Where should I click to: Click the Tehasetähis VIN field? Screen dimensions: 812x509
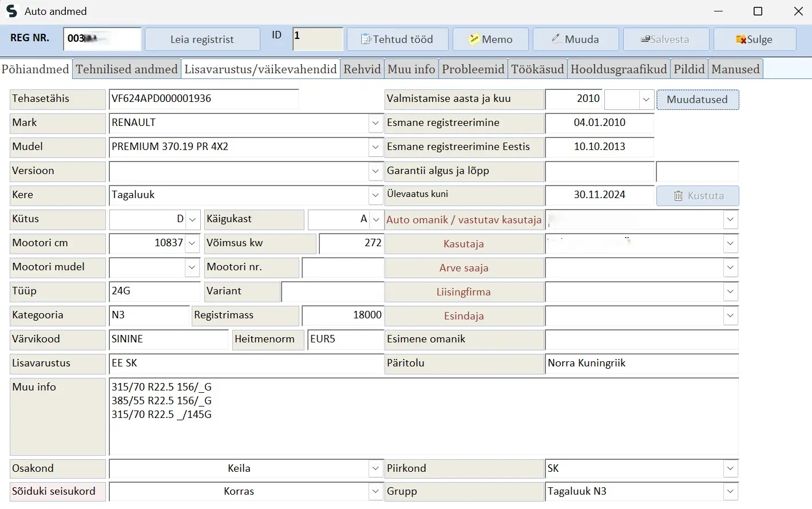tap(204, 99)
